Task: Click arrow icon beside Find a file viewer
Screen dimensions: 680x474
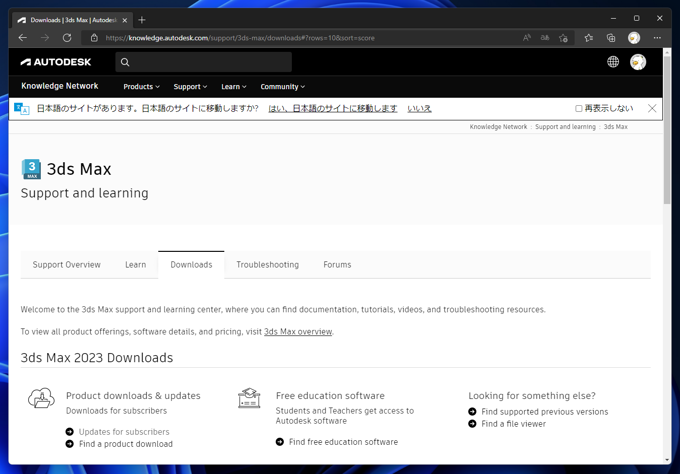Action: coord(472,424)
